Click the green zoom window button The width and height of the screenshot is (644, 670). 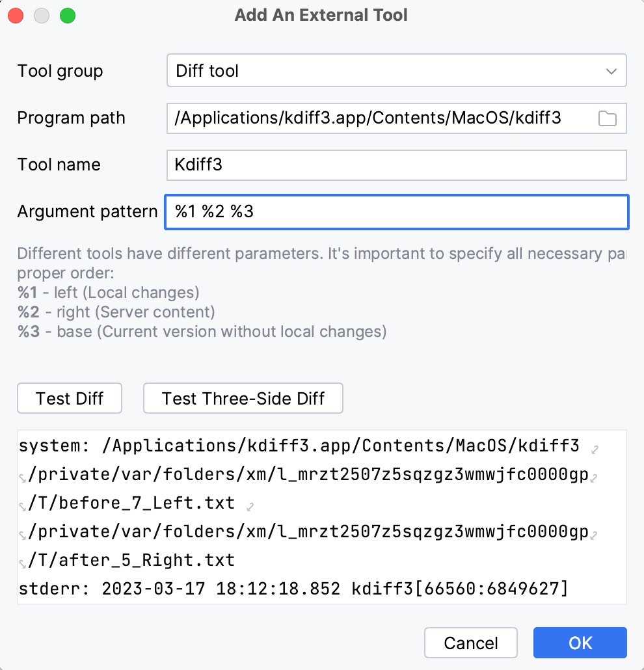pos(67,14)
